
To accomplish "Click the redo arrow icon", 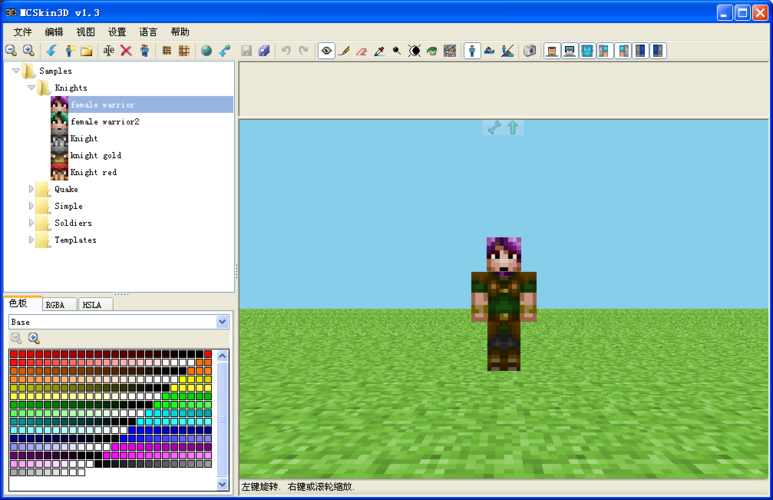I will tap(304, 50).
